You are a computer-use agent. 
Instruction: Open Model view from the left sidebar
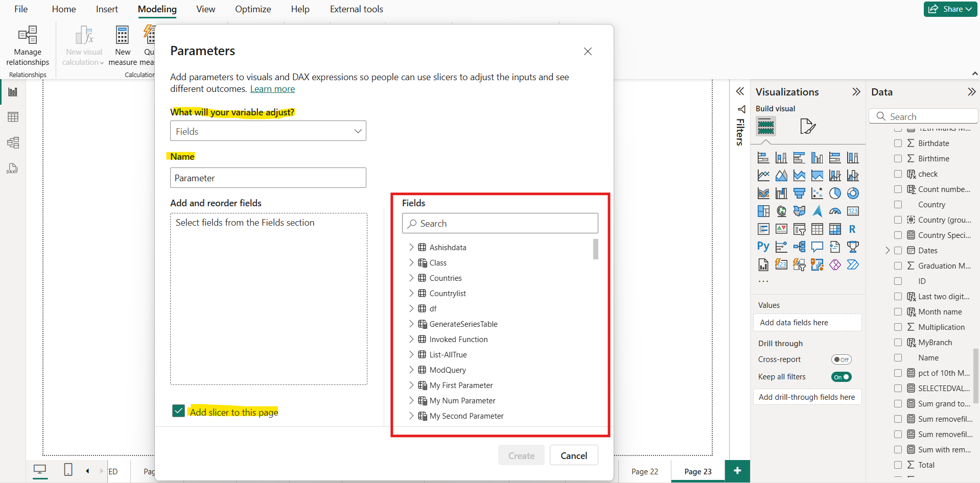pyautogui.click(x=13, y=143)
